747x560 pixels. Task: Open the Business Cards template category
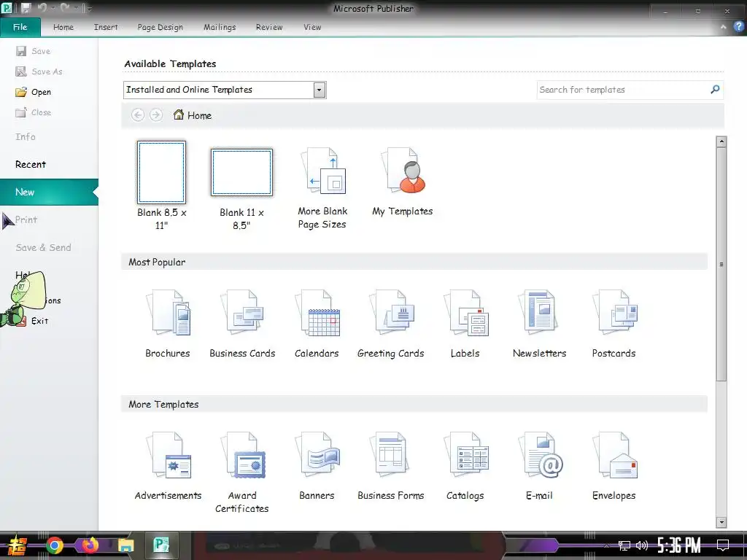pyautogui.click(x=242, y=324)
